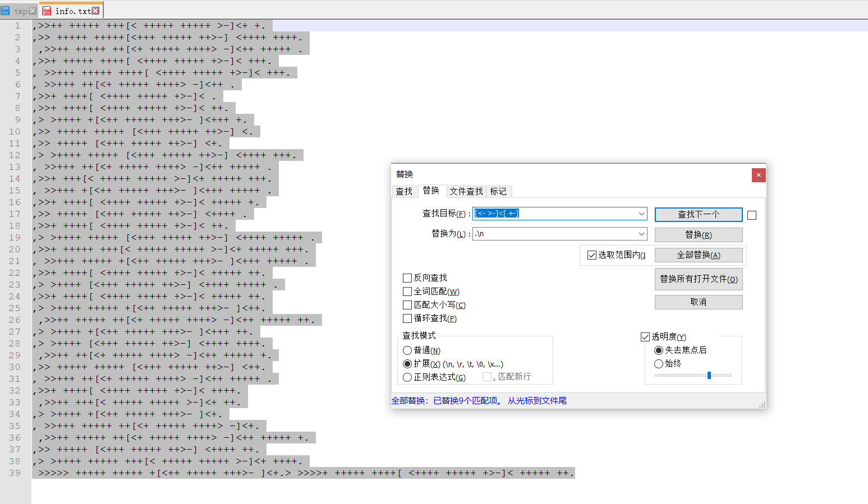Enable the 反向查找 checkbox
Viewport: 868px width, 504px height.
click(x=407, y=278)
